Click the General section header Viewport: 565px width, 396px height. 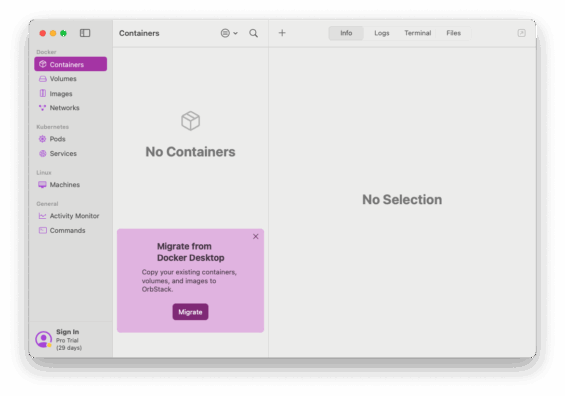(x=47, y=204)
